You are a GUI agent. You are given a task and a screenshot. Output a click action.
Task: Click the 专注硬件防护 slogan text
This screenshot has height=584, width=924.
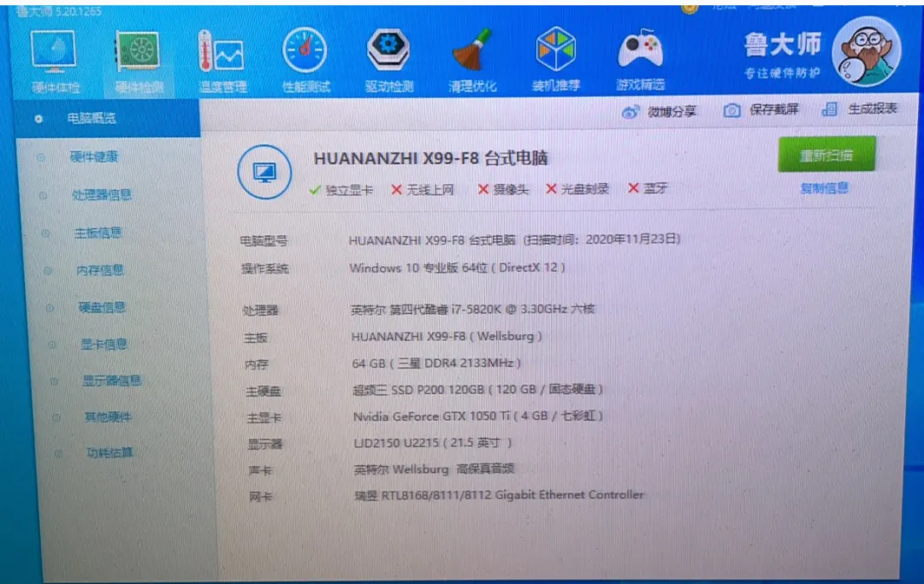[782, 73]
